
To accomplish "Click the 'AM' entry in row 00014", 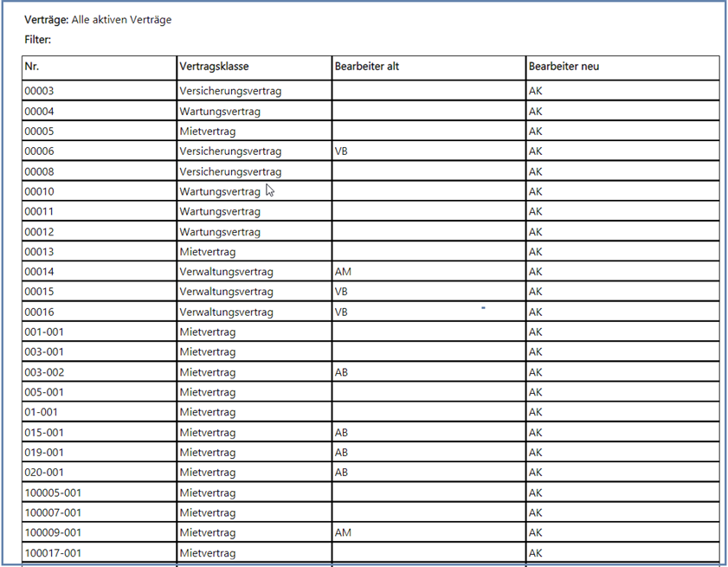I will [343, 272].
